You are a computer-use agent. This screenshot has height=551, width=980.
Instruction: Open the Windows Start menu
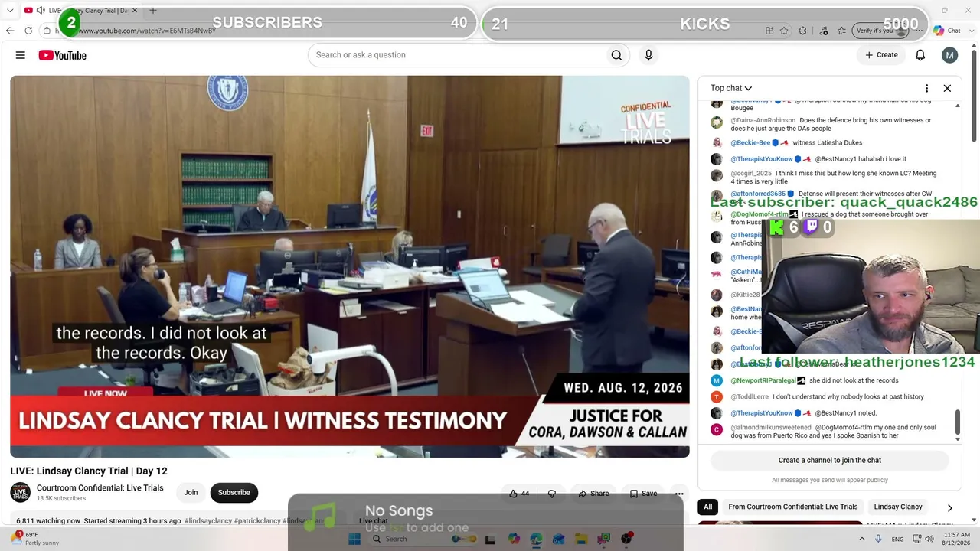tap(354, 539)
